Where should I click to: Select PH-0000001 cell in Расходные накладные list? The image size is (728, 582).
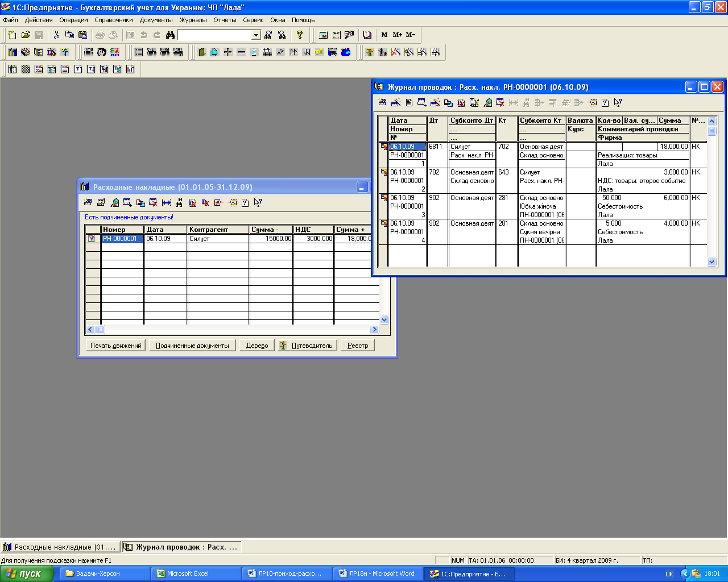[x=122, y=239]
